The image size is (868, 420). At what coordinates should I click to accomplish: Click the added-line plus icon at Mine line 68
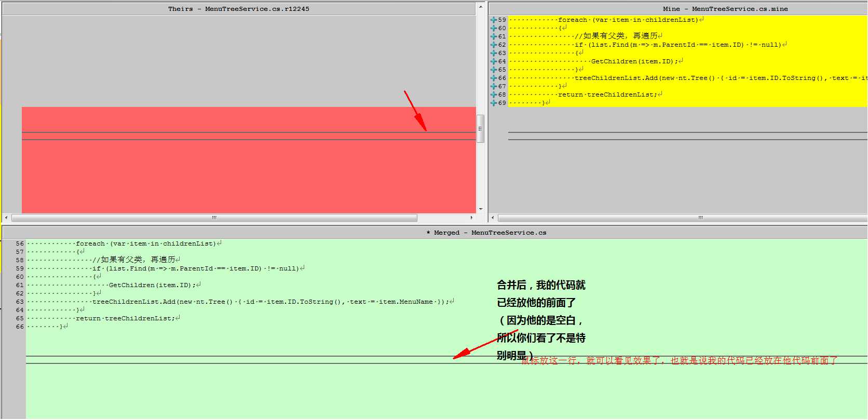[493, 94]
